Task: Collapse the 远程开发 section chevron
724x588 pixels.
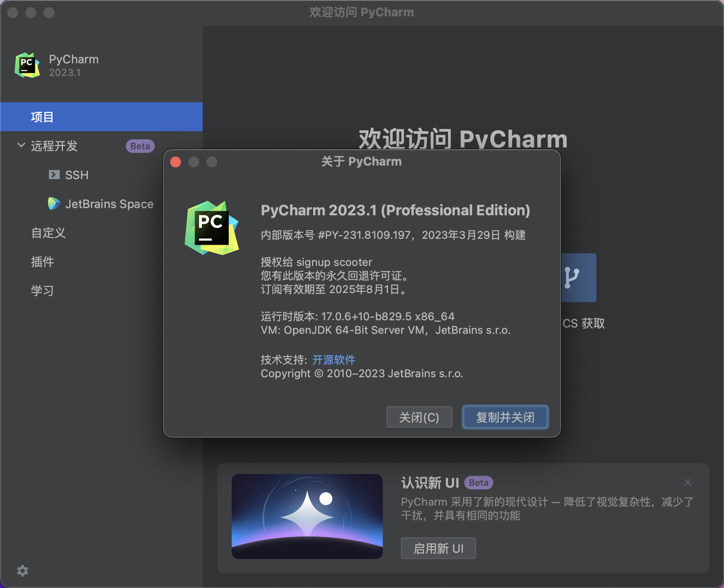Action: click(x=21, y=145)
